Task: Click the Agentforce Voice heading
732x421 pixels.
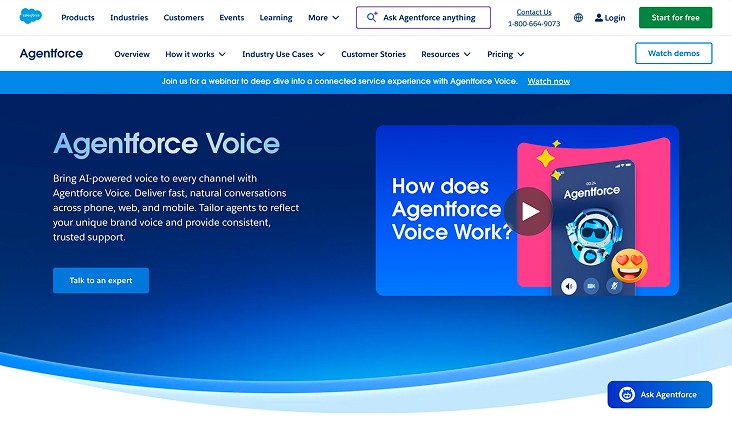Action: [167, 144]
